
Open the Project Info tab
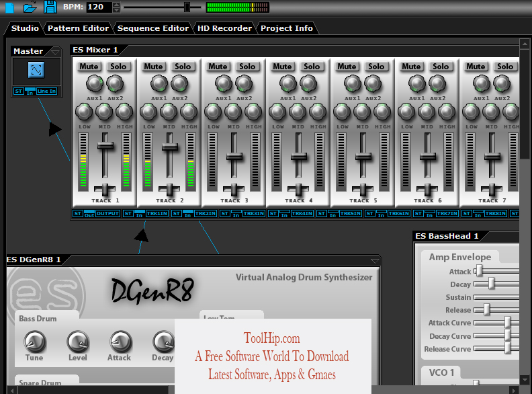pos(287,28)
